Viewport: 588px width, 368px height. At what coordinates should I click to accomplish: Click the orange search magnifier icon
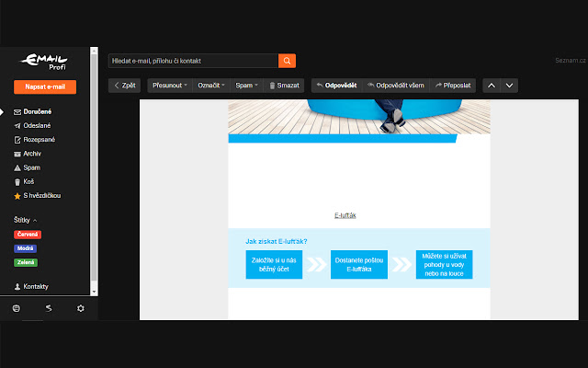pyautogui.click(x=287, y=61)
